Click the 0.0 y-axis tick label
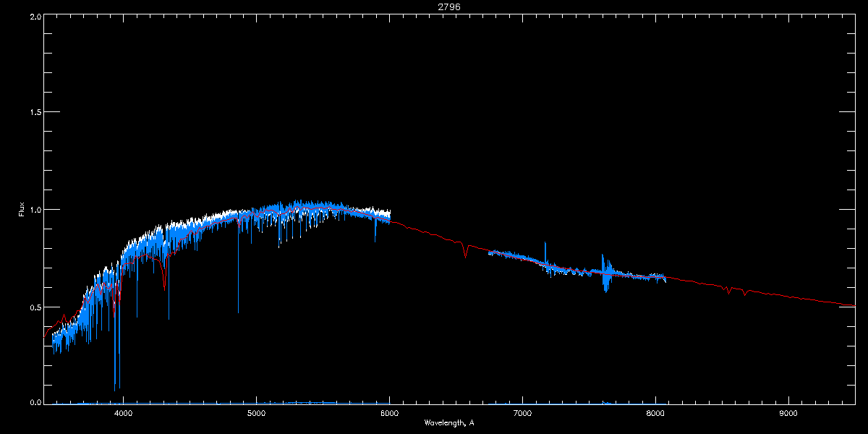868x434 pixels. click(34, 403)
